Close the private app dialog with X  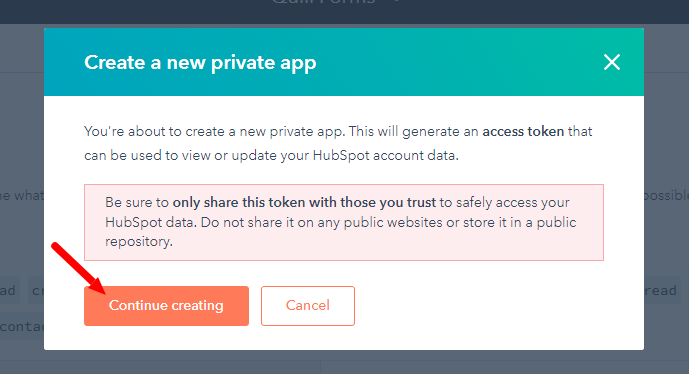point(612,62)
